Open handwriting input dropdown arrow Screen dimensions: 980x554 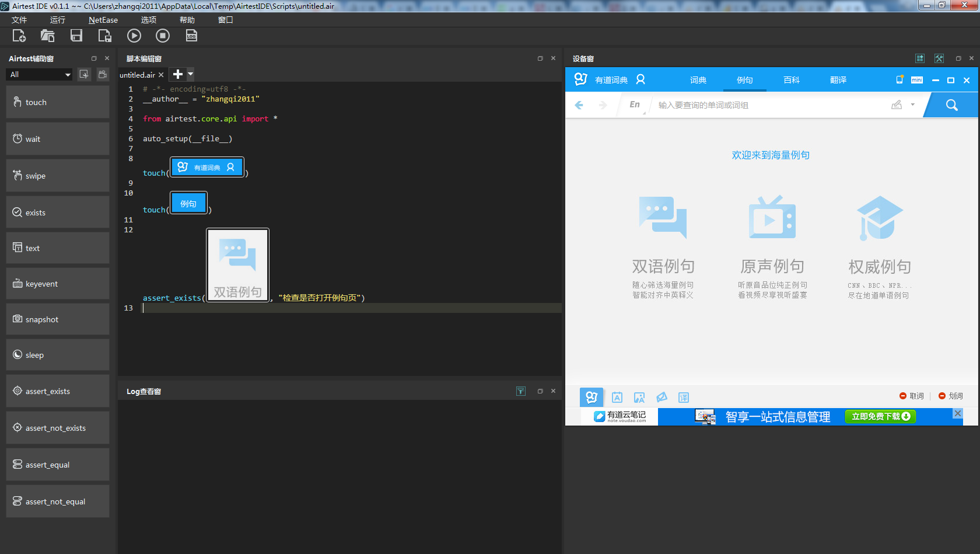point(913,105)
